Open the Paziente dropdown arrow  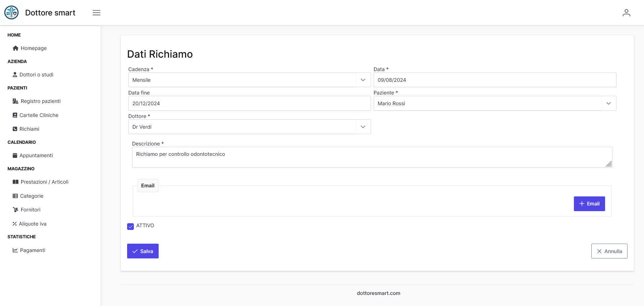point(608,104)
